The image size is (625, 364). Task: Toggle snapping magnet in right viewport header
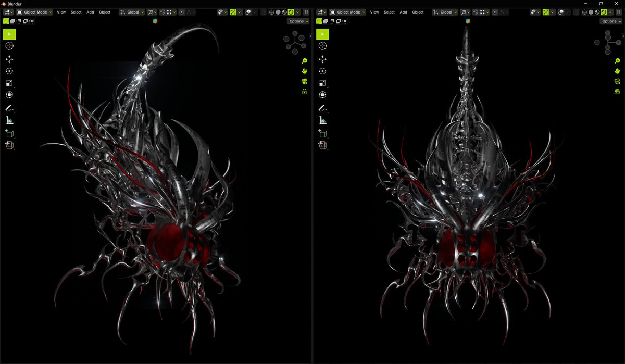(476, 12)
